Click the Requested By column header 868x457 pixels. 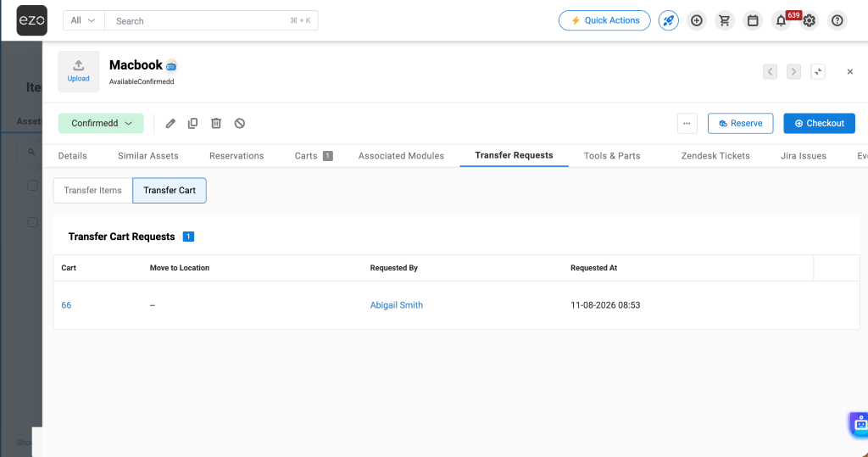[x=393, y=268]
